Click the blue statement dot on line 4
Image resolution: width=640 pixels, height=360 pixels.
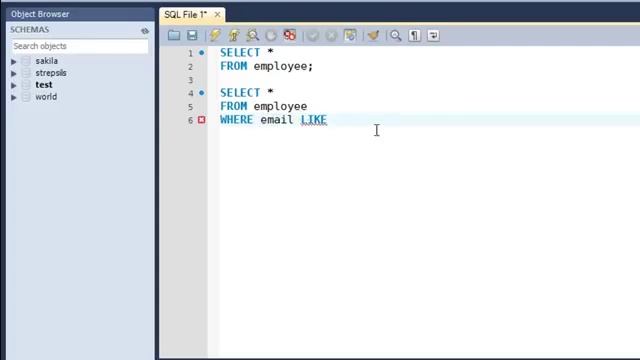click(x=202, y=93)
